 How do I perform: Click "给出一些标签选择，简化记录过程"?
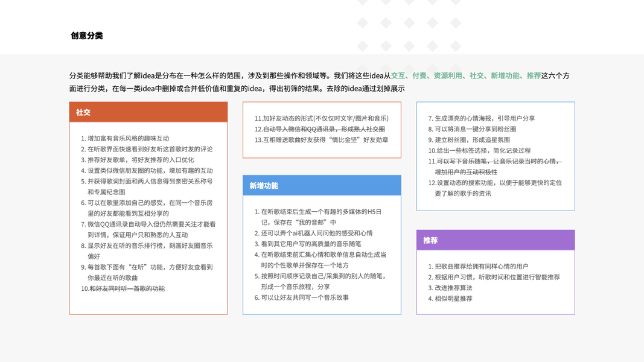479,151
